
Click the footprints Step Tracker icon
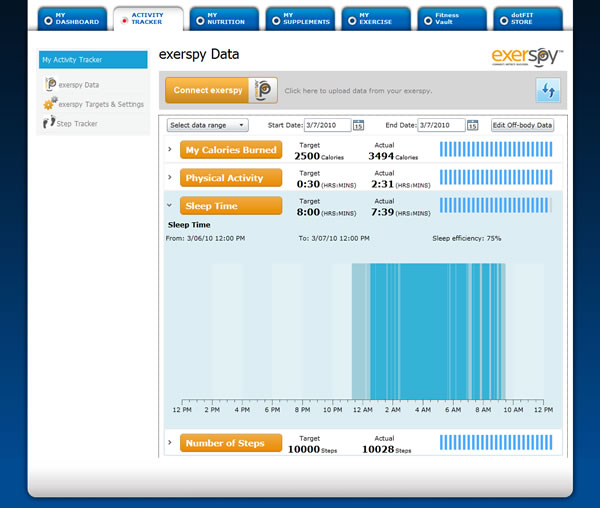[50, 123]
